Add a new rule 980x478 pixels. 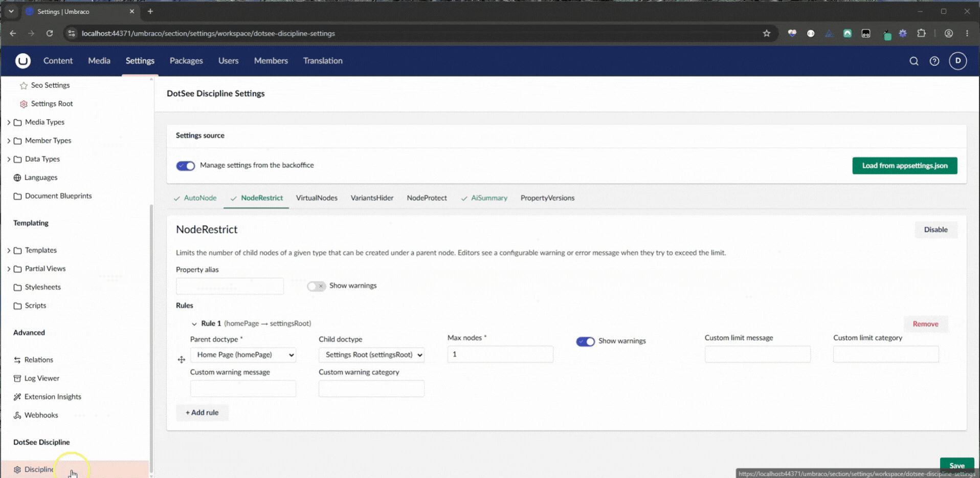(x=202, y=412)
